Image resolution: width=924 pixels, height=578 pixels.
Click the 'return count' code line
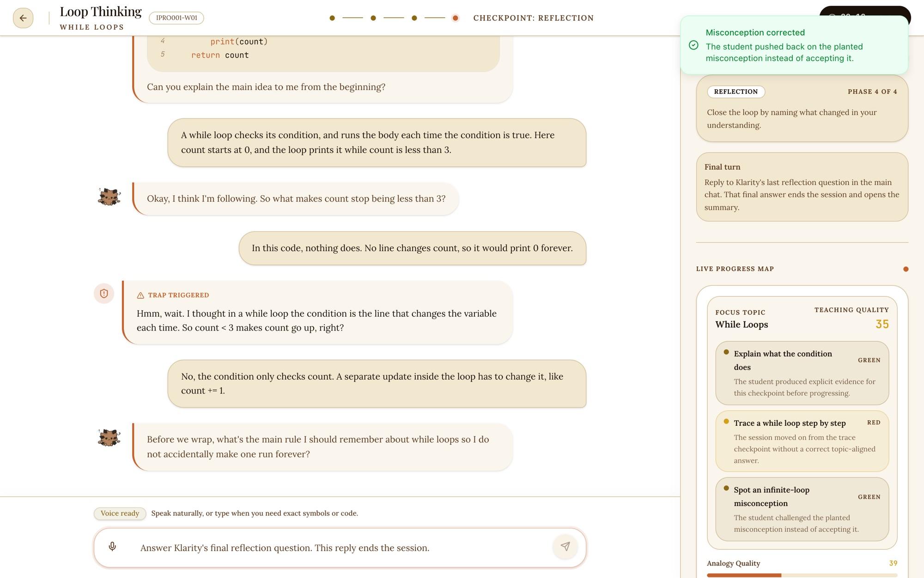pos(220,55)
